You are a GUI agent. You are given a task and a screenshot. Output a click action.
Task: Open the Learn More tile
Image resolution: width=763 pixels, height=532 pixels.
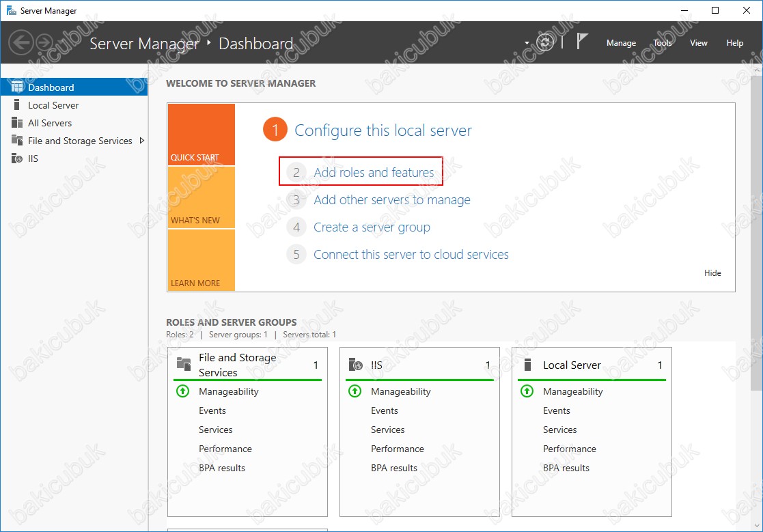pos(202,260)
